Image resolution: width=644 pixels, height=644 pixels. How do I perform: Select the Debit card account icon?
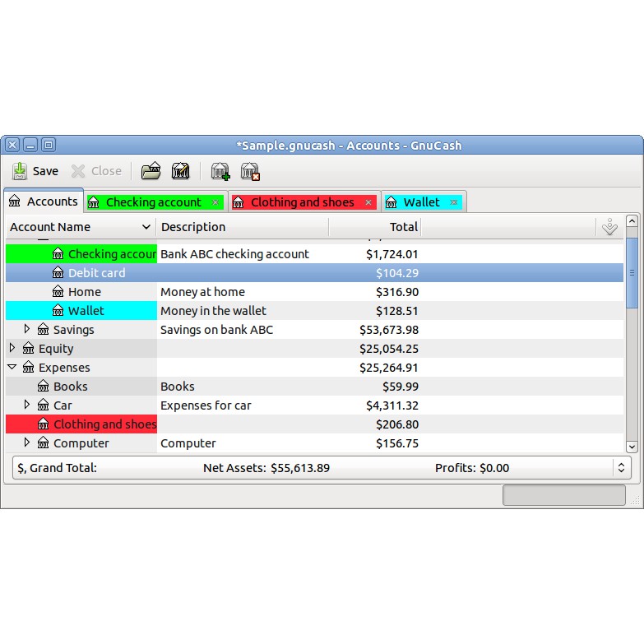tap(58, 273)
